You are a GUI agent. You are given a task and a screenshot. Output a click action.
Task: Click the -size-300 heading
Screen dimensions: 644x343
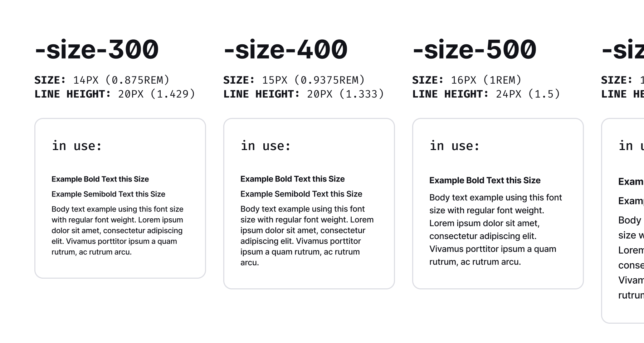coord(97,49)
